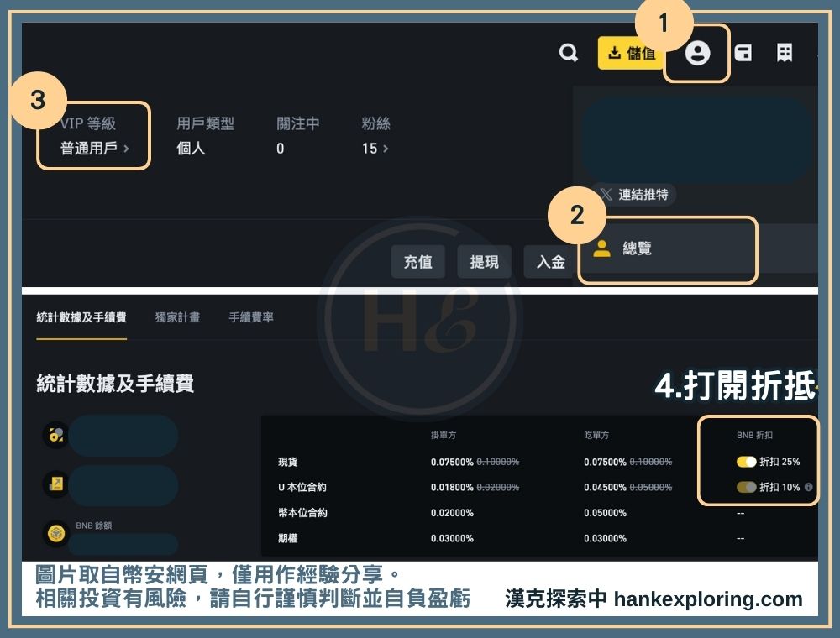Click the BNB 餘額 label
840x638 pixels.
pos(94,526)
